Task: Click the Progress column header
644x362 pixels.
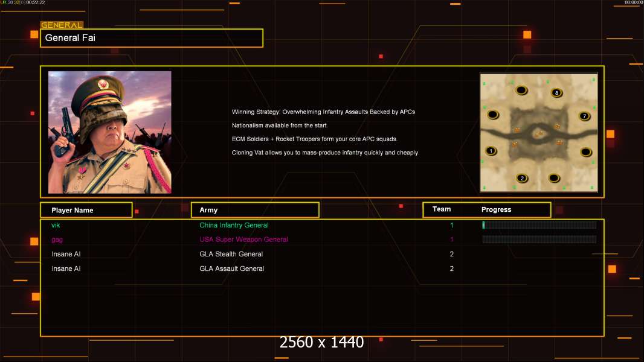Action: 496,209
